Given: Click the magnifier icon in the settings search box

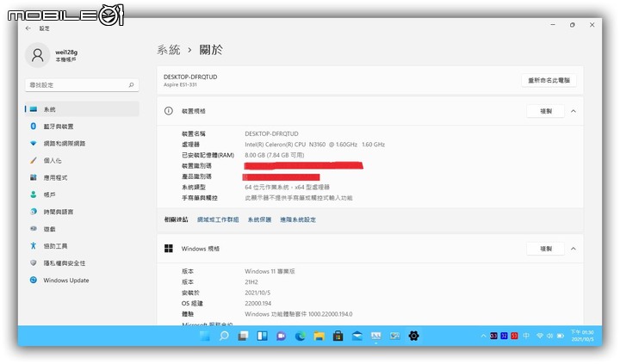Looking at the screenshot, I should pos(131,84).
